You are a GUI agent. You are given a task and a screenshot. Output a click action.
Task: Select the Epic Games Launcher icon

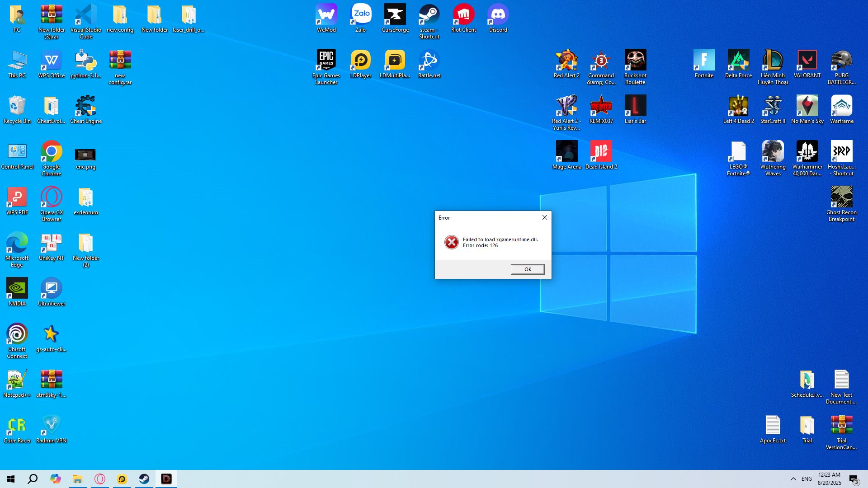coord(326,61)
